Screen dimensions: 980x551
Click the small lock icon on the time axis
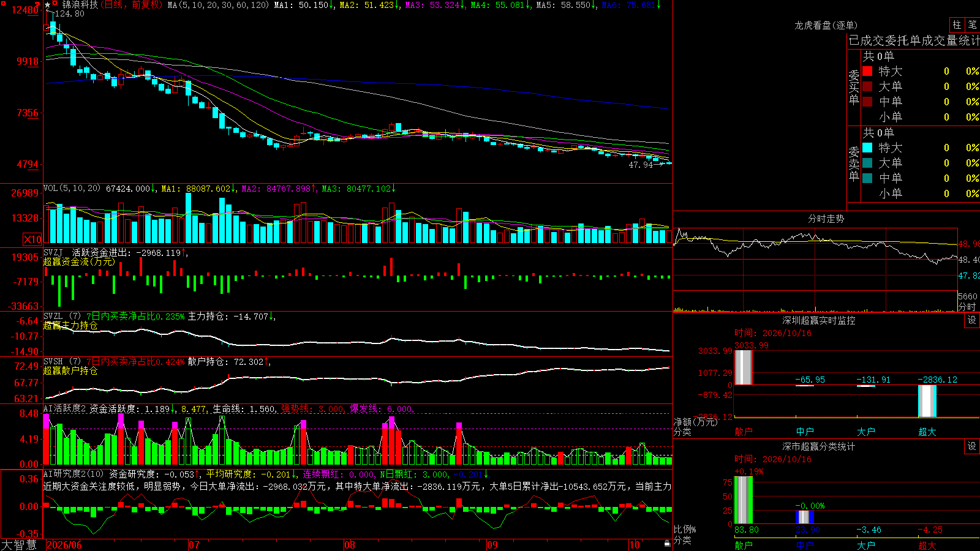click(667, 544)
